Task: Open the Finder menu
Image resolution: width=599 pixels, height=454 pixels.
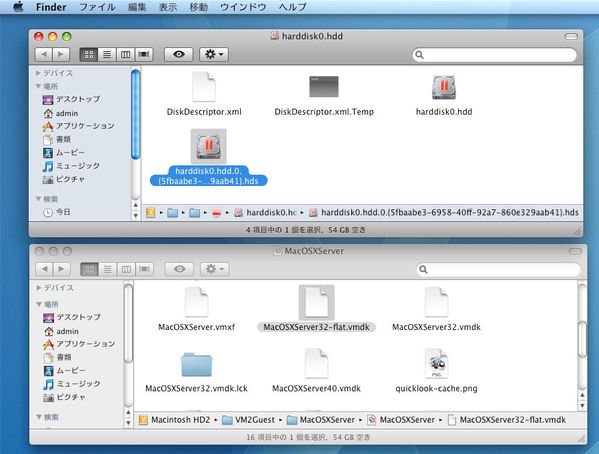Action: [51, 7]
